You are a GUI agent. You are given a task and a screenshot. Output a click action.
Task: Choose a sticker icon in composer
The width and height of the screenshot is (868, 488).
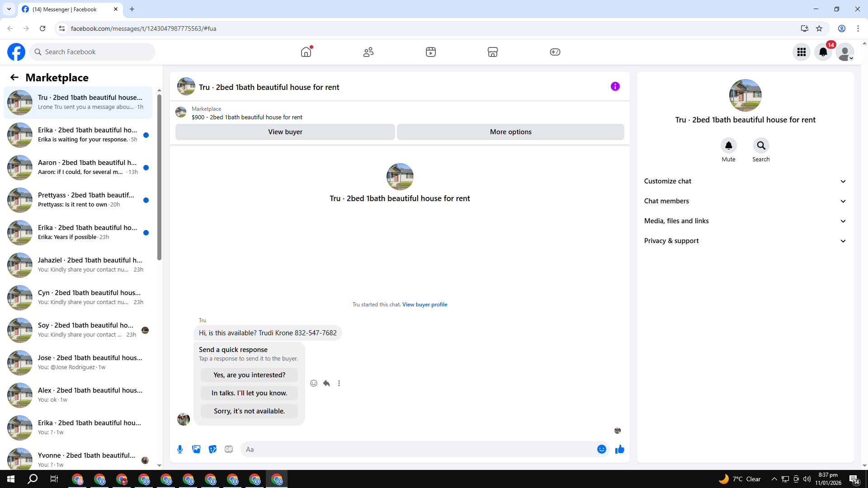pos(212,449)
